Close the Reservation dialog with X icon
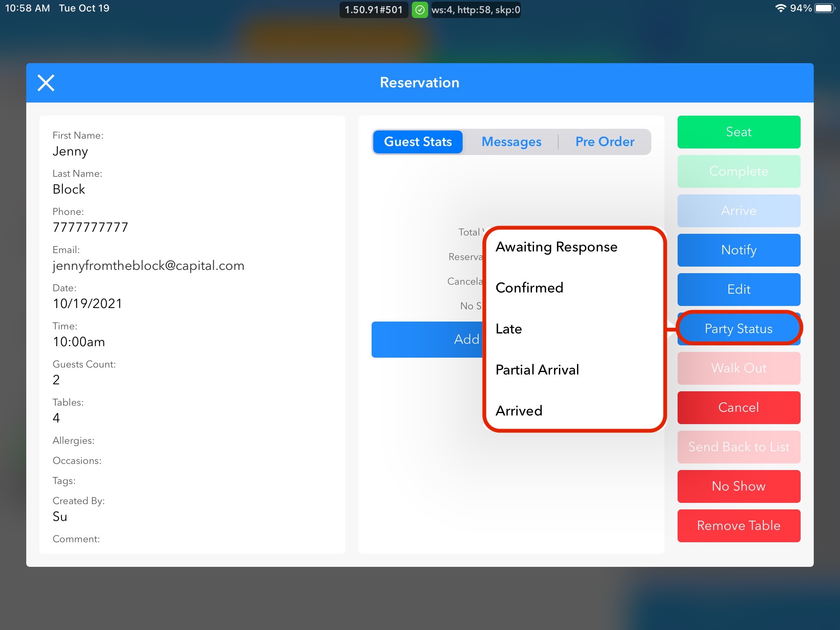 (46, 83)
